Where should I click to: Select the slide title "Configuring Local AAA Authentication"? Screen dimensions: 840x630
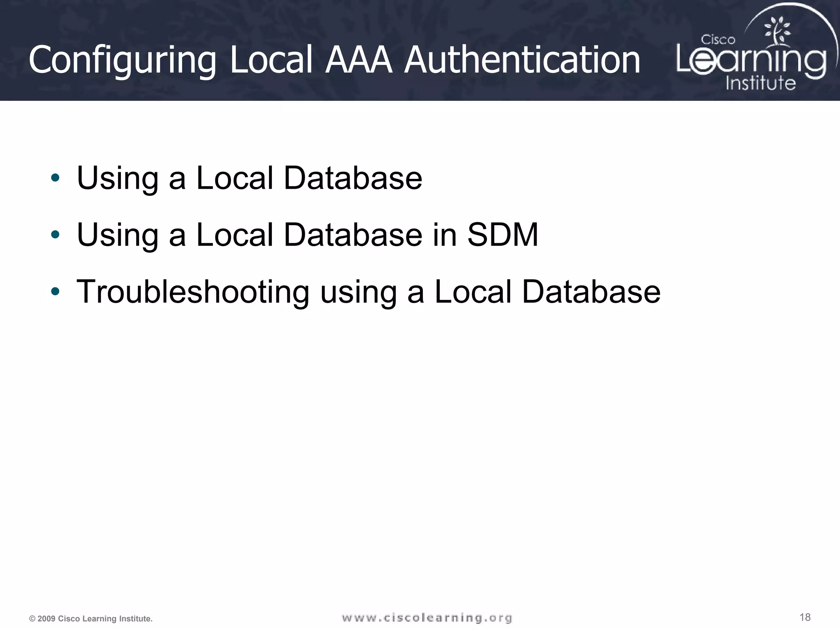click(334, 60)
